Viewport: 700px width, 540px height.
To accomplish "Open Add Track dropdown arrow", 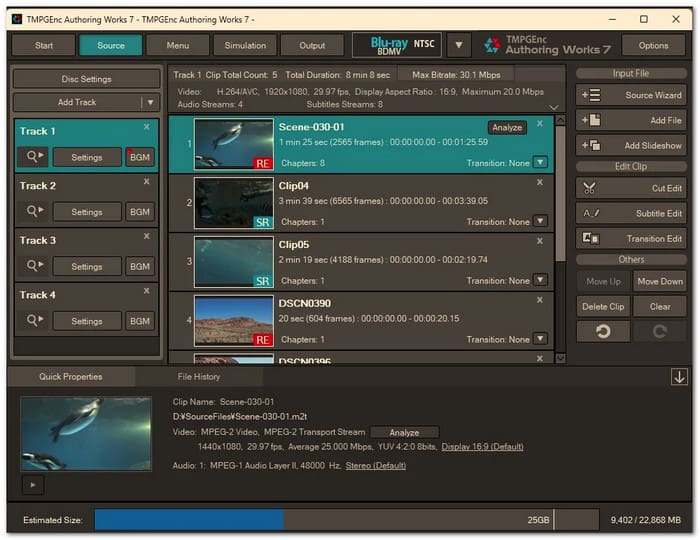I will (151, 102).
